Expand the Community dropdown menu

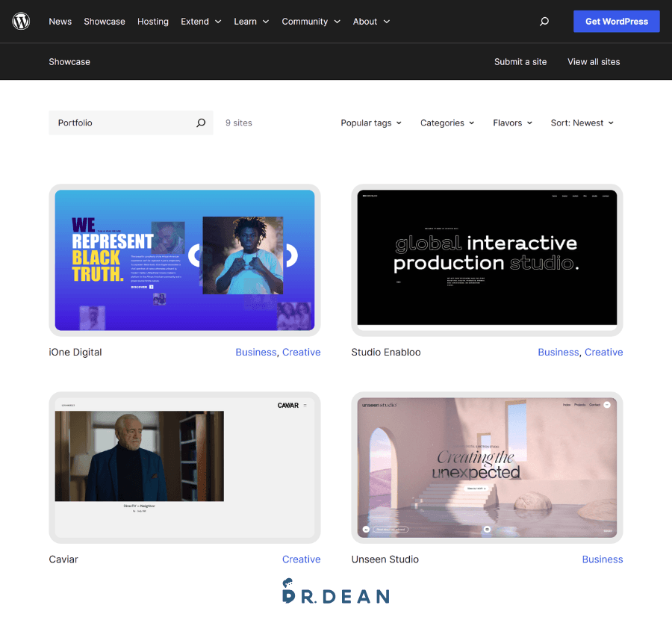tap(311, 22)
